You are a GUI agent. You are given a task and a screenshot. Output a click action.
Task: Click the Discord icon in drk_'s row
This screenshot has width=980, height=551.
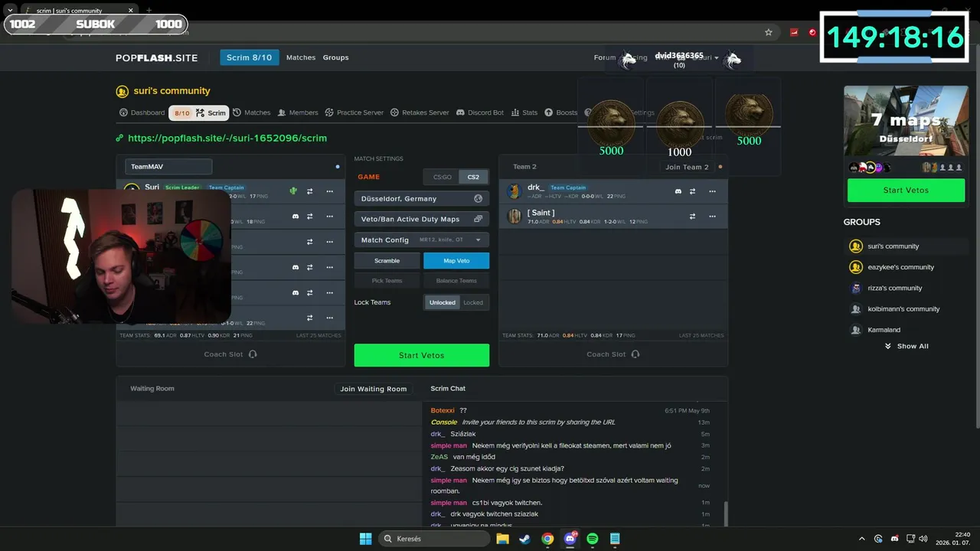tap(678, 191)
